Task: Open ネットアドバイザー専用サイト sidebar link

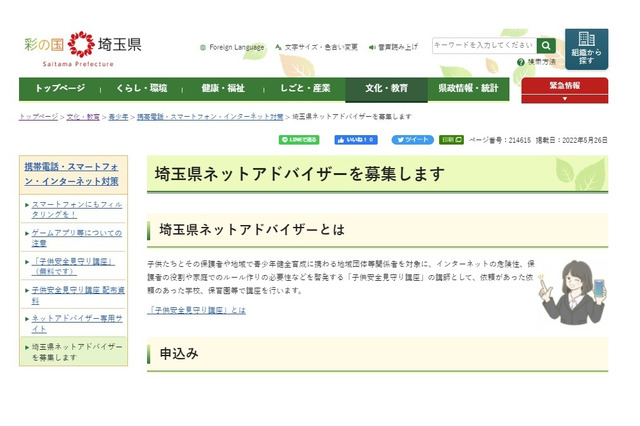Action: 77,324
